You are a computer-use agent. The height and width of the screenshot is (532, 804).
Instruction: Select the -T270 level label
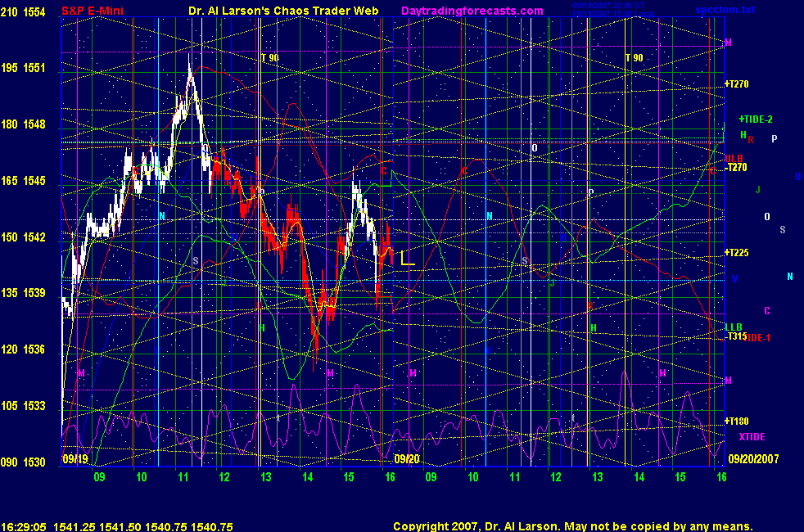click(737, 167)
